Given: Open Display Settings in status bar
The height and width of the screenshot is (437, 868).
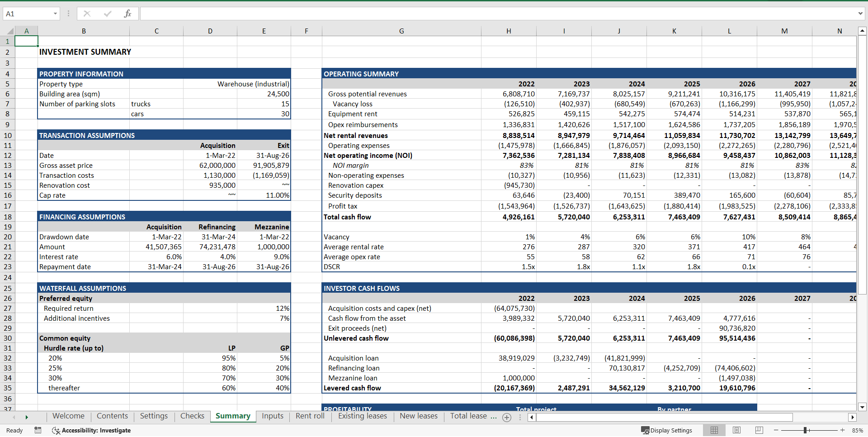Looking at the screenshot, I should pyautogui.click(x=667, y=430).
